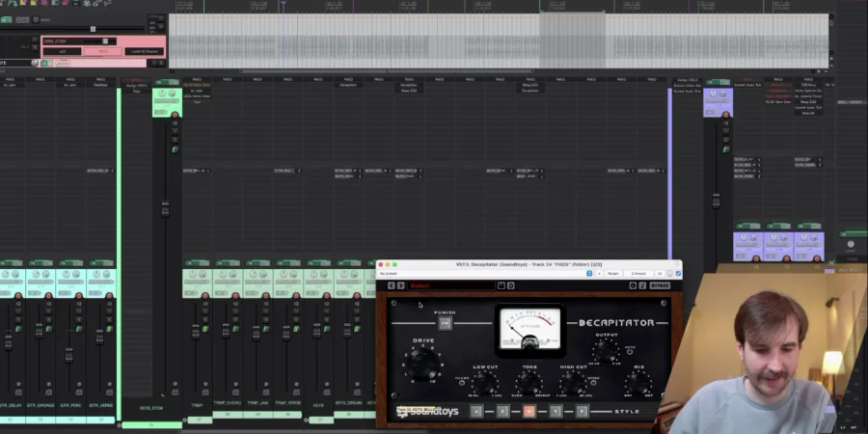Open the Decapitator FX slot above KEYS_ORGAN
Screen dimensions: 868x434
tap(348, 85)
